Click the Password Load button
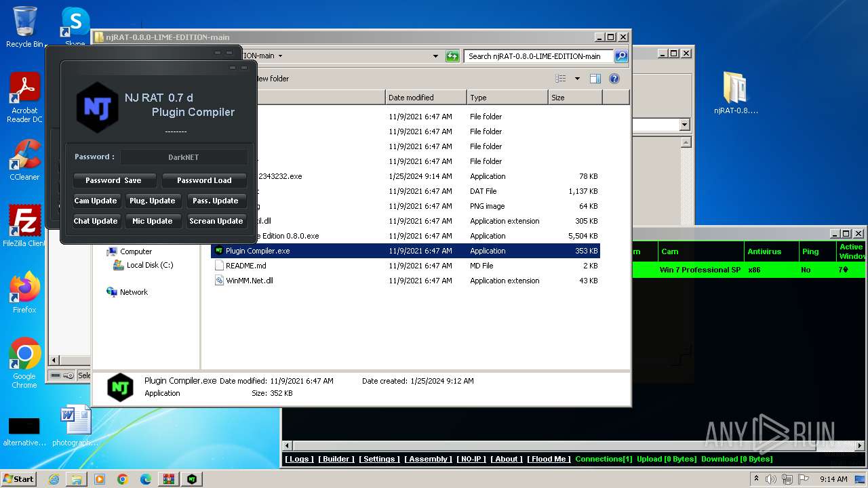The width and height of the screenshot is (868, 488). point(204,180)
